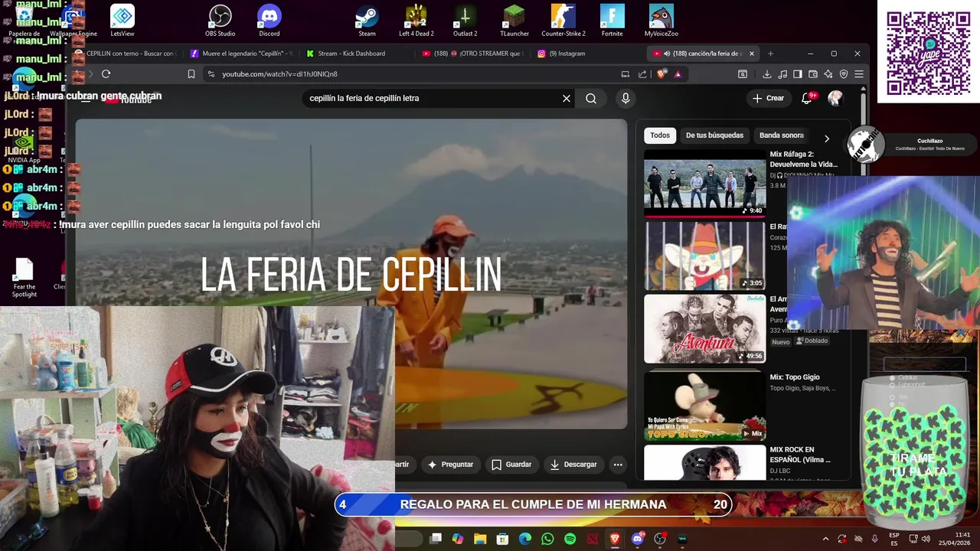Open OBS Studio desktop icon
980x551 pixels.
pyautogui.click(x=220, y=21)
